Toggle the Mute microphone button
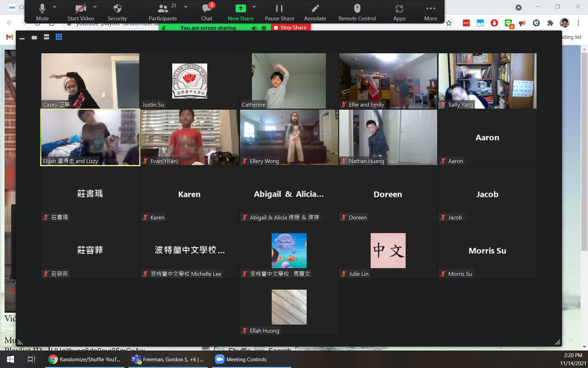This screenshot has height=368, width=588. [42, 8]
